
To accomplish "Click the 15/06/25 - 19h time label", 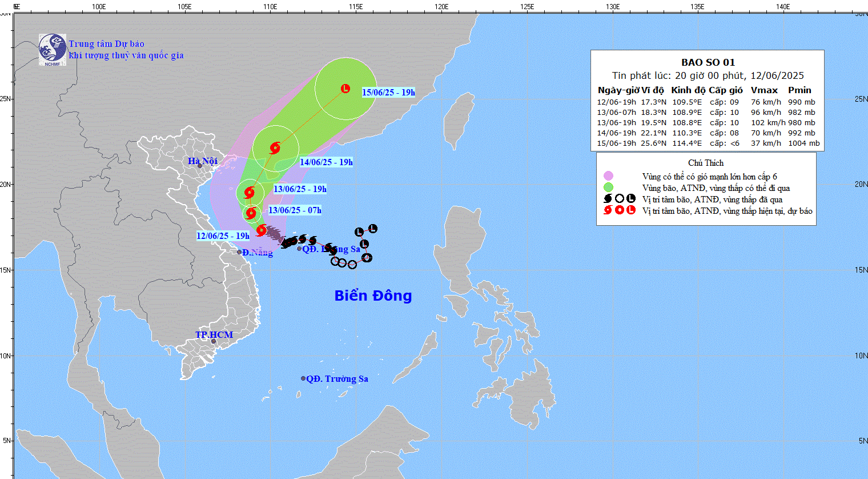I will point(388,93).
